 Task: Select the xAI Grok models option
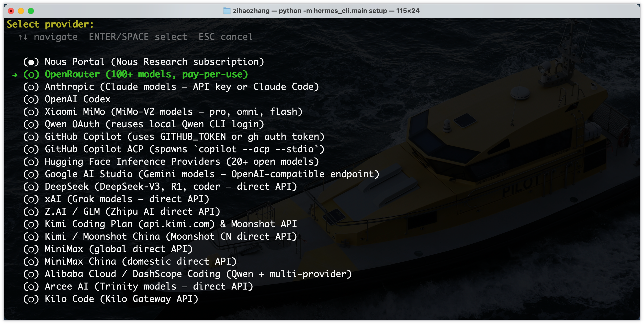[127, 199]
